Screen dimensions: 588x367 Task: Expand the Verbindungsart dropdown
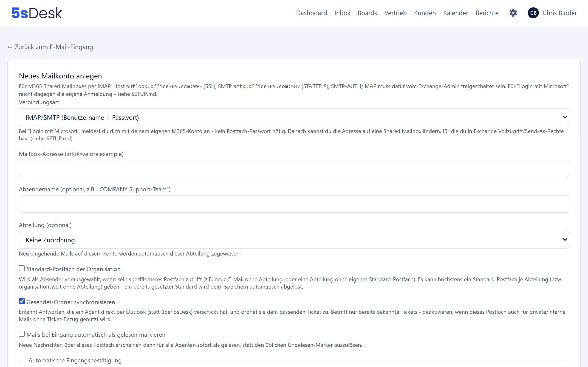tap(294, 117)
